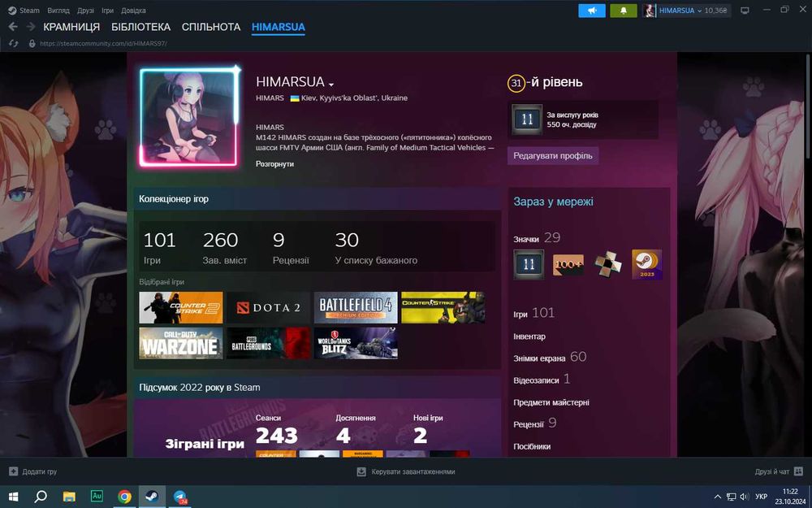The width and height of the screenshot is (812, 508).
Task: Click the 260 Зав. вміст stat
Action: pos(224,247)
